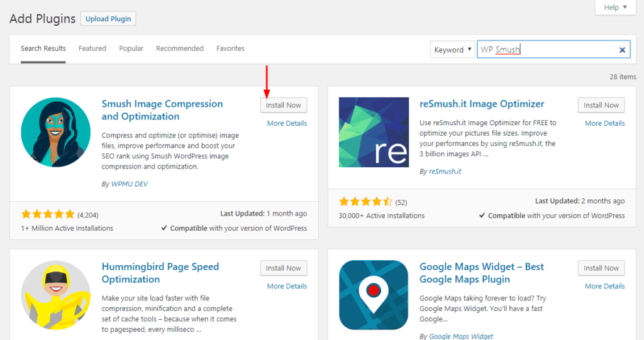Install Smush Image Compression plugin
Viewport: 644px width, 340px height.
[284, 105]
